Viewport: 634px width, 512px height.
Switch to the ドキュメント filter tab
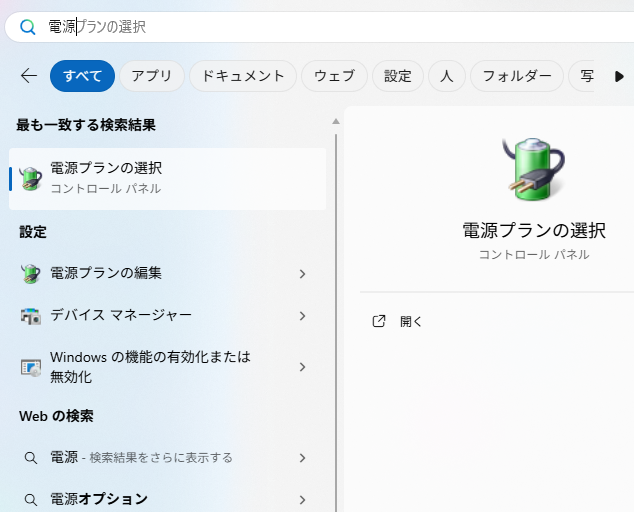point(243,76)
